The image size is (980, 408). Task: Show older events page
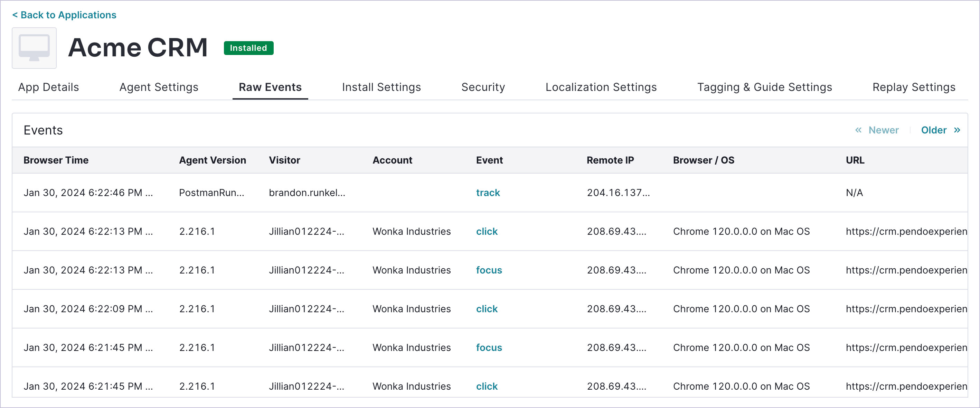click(933, 130)
